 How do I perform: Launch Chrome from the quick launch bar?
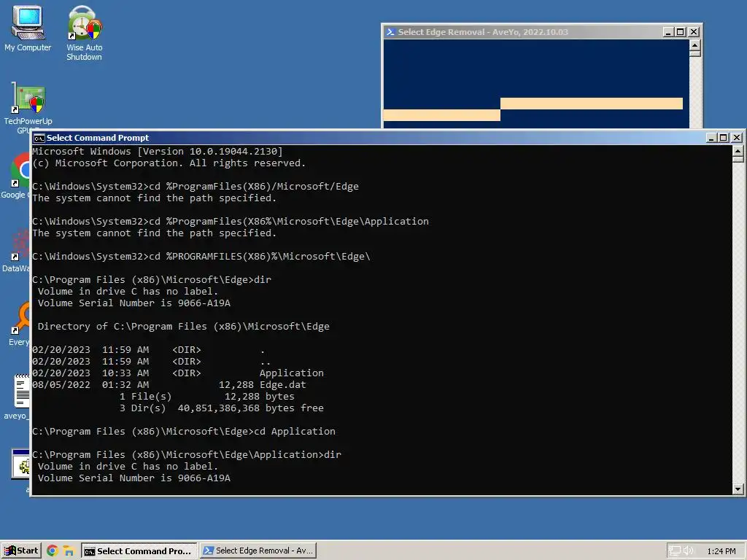pos(53,551)
